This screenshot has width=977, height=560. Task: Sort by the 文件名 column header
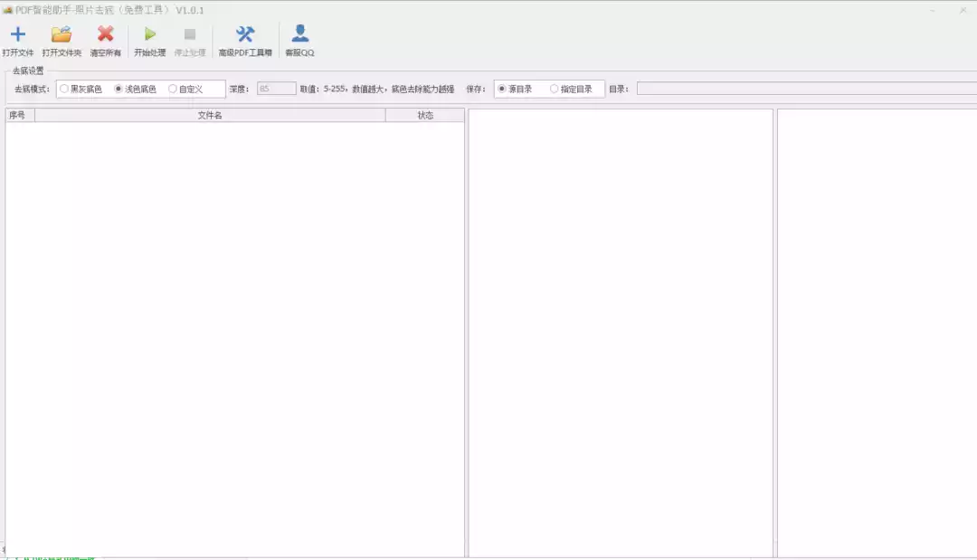click(x=210, y=115)
